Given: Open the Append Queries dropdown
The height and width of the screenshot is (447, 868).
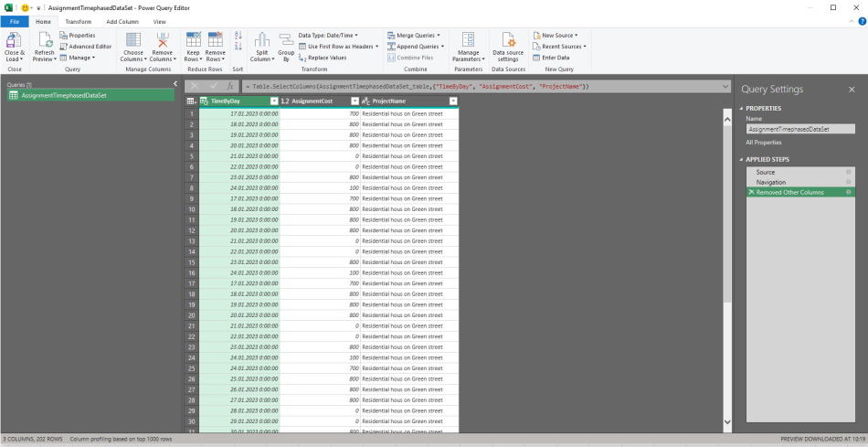Looking at the screenshot, I should pos(416,47).
